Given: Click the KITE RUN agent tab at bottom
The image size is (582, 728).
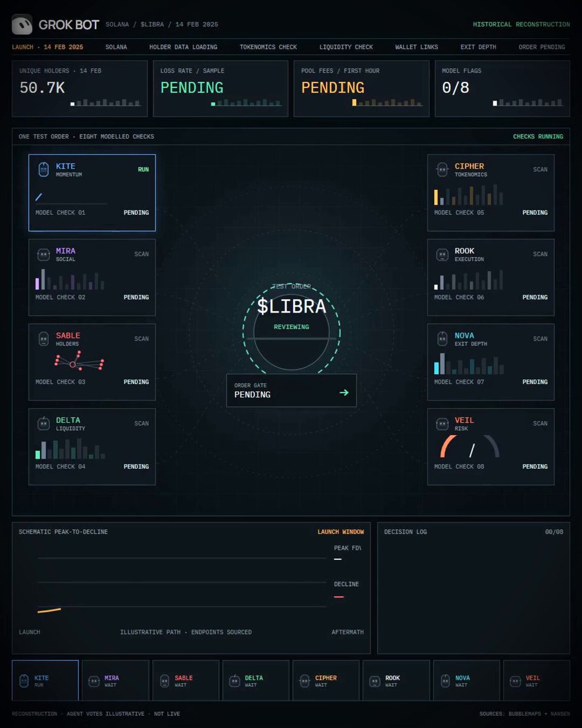Looking at the screenshot, I should tap(45, 681).
